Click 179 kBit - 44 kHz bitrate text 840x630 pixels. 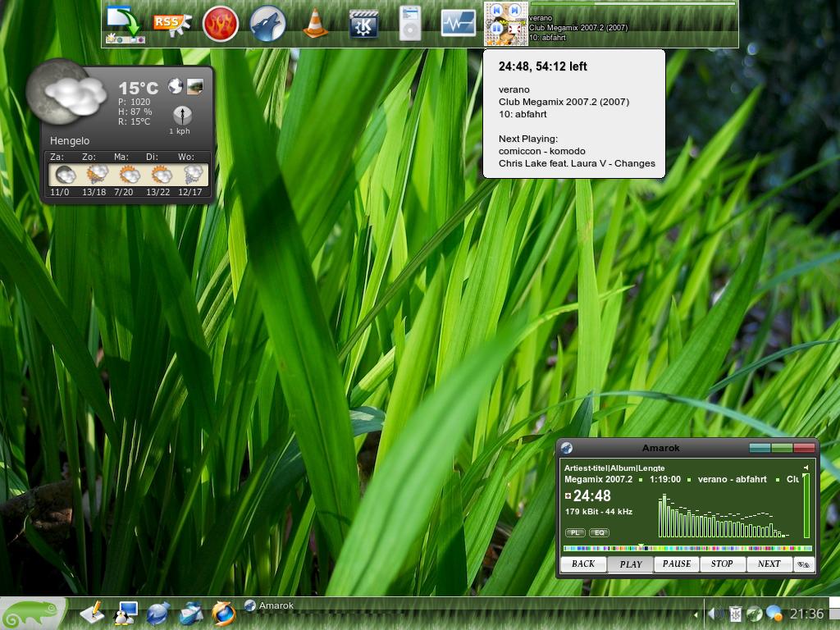coord(598,512)
